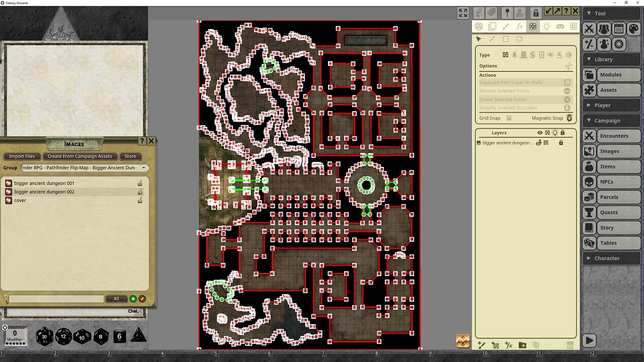Choose the circle occluder drawing tool
644x362 pixels.
click(x=519, y=39)
